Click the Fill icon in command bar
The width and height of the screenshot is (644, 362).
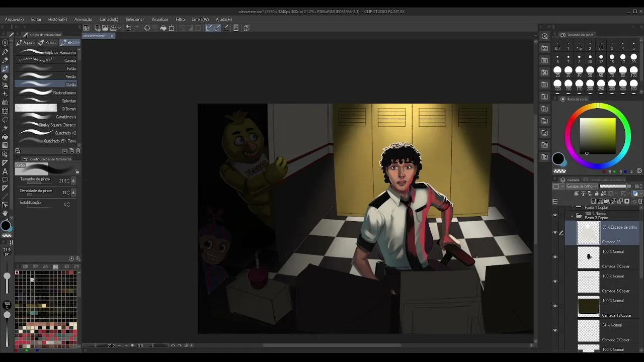163,28
